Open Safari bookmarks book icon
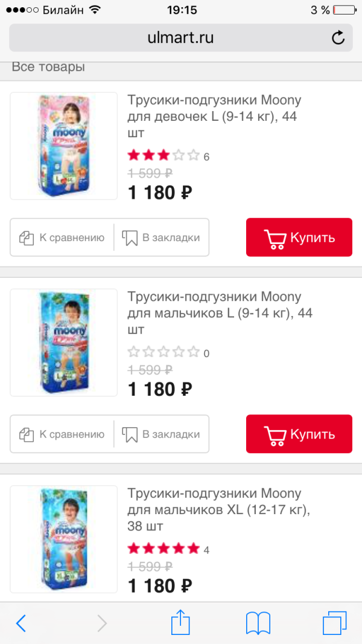Screen dimensions: 362x644 click(x=258, y=622)
